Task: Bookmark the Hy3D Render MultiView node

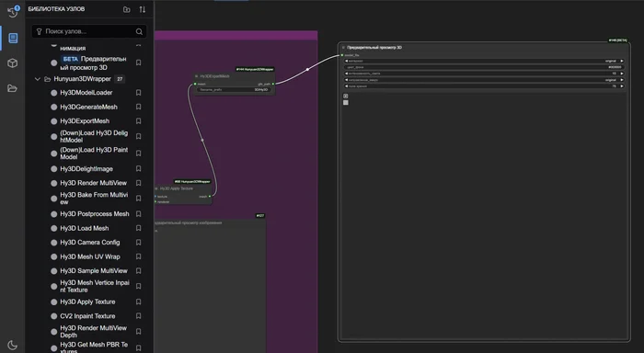Action: click(138, 183)
